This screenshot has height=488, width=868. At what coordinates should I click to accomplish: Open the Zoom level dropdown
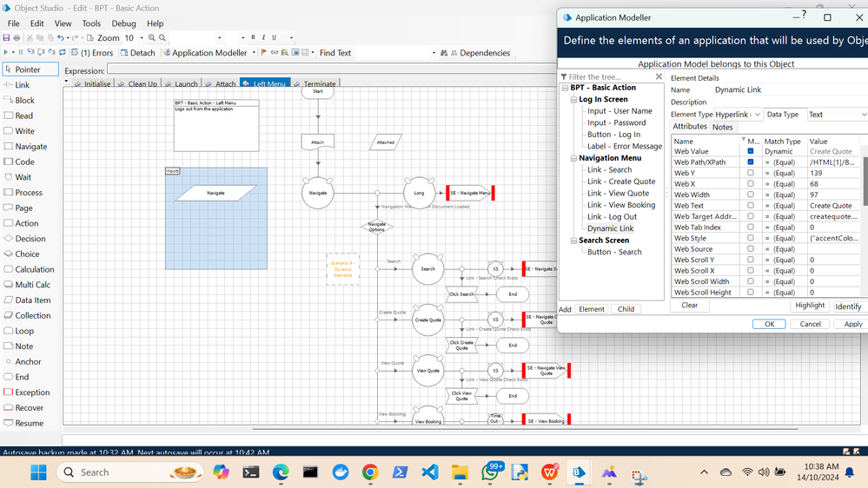point(142,38)
